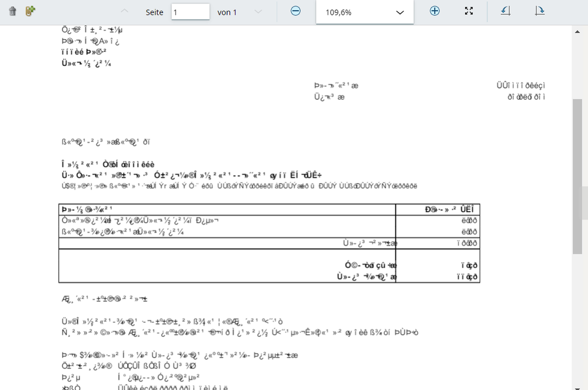Click the trash delete icon

point(13,11)
